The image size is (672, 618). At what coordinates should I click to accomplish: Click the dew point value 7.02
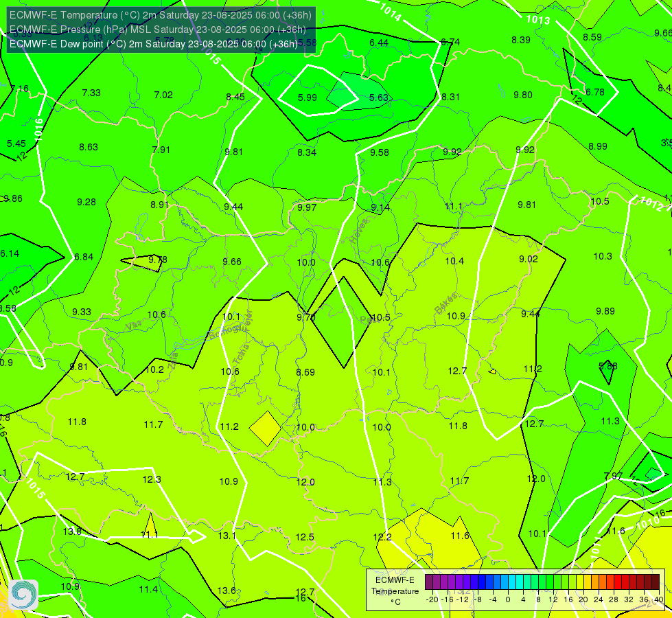(x=163, y=95)
